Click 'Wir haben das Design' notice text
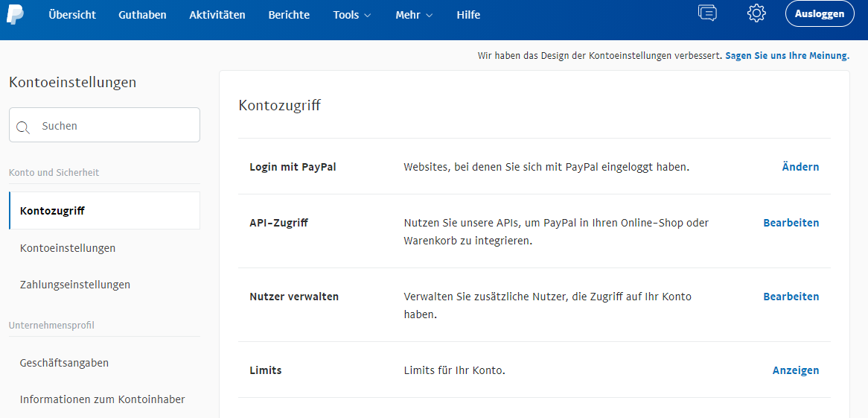868x418 pixels. coord(600,56)
